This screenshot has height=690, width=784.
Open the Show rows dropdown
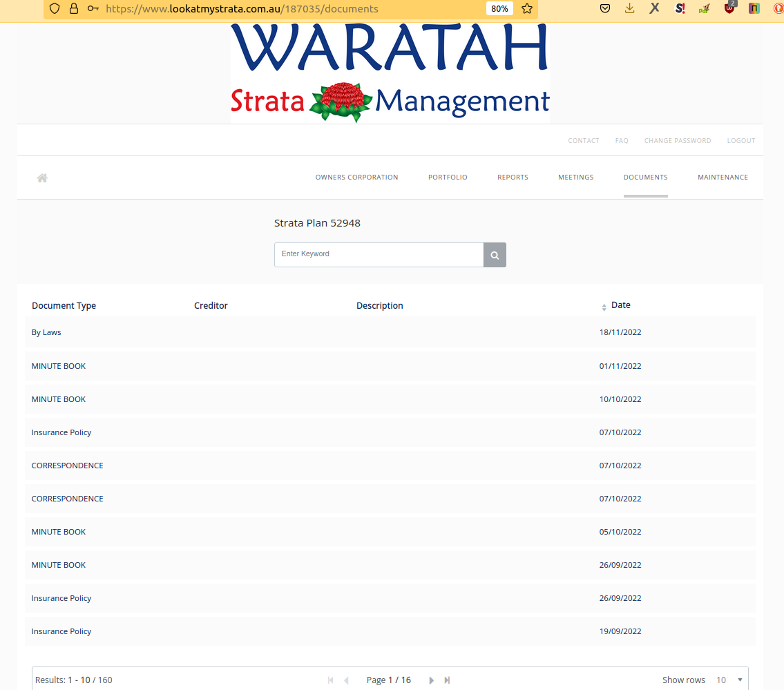tap(729, 680)
